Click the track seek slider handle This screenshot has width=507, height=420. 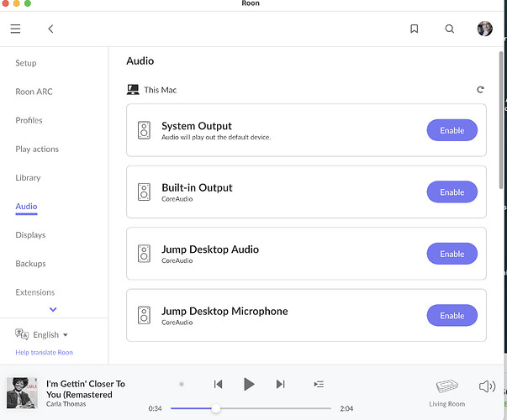pos(216,408)
